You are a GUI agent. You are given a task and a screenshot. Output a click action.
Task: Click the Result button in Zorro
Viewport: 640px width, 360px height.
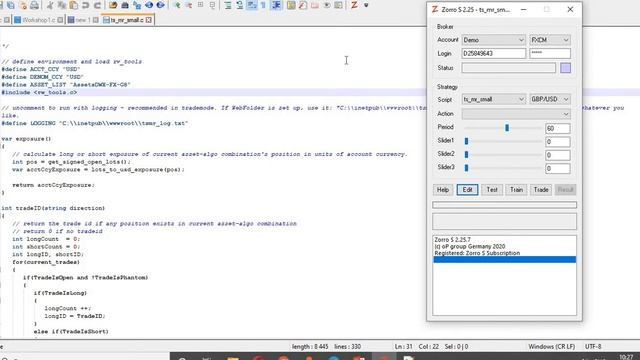pos(565,190)
